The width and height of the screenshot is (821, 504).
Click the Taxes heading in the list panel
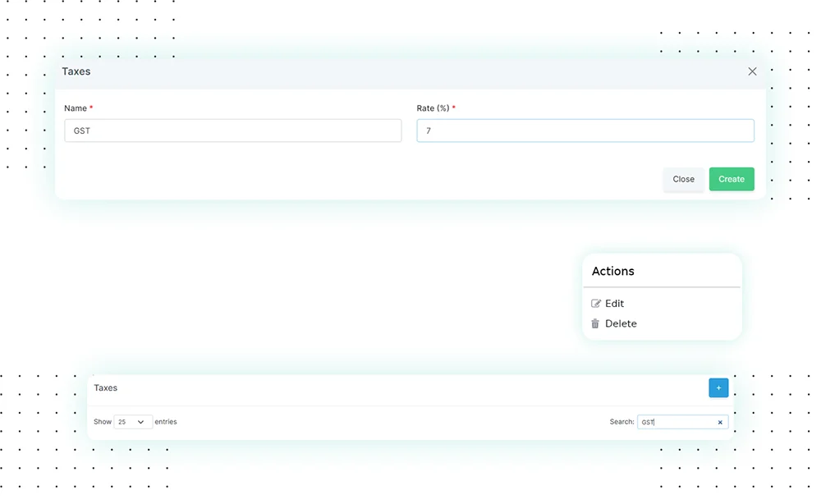click(106, 387)
